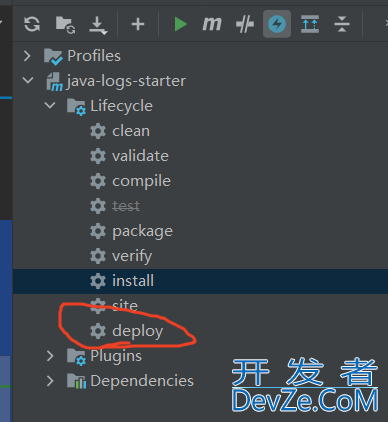Click the Dependencies label text

tap(142, 381)
